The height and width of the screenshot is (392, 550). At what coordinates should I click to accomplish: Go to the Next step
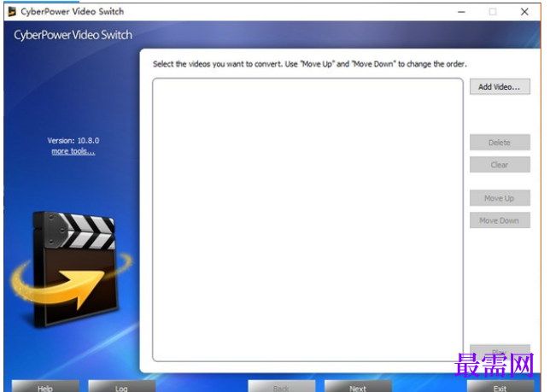(358, 386)
